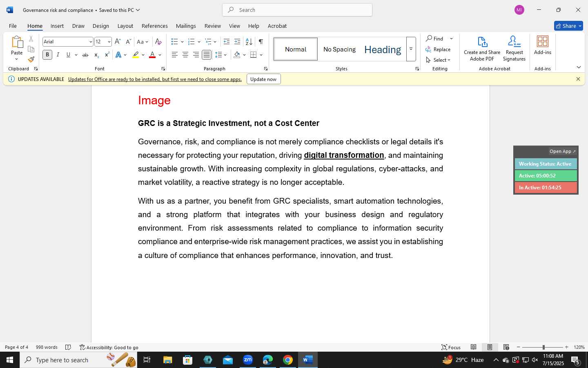
Task: Click Request Signatures icon
Action: pos(514,49)
